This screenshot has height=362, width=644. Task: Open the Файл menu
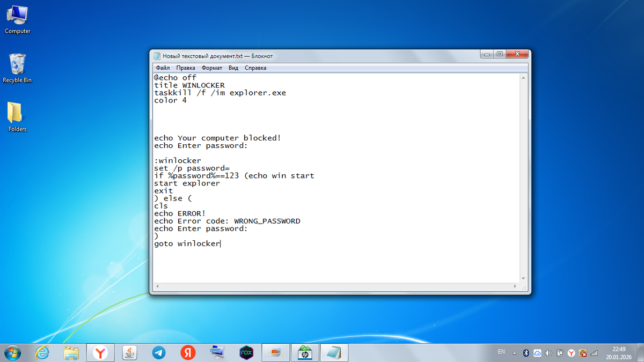(x=163, y=68)
